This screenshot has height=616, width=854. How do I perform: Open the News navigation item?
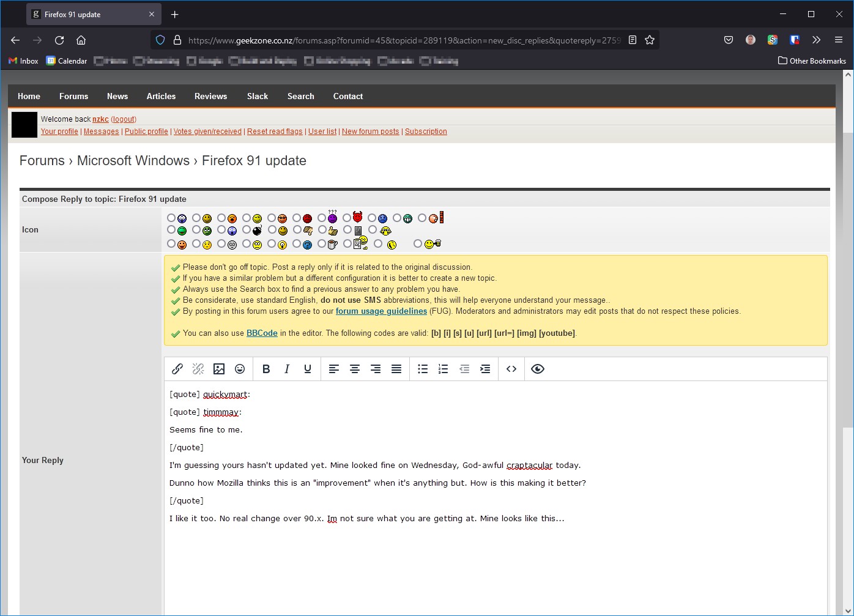tap(117, 96)
